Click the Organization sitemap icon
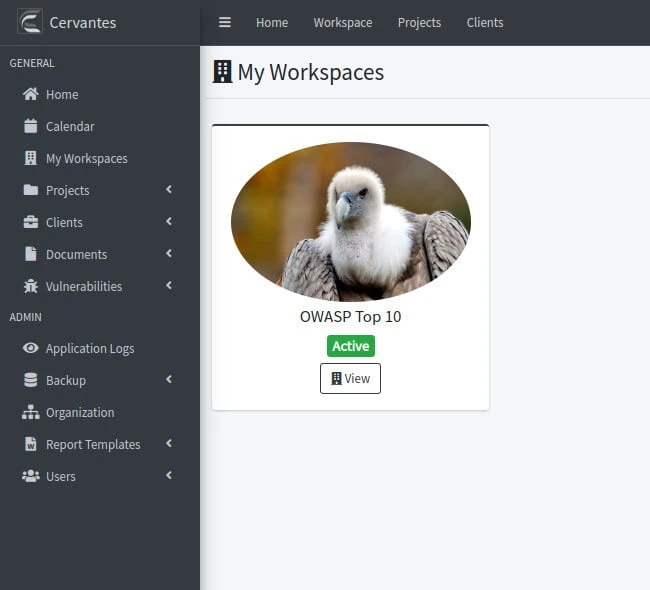This screenshot has height=590, width=650. pyautogui.click(x=30, y=412)
